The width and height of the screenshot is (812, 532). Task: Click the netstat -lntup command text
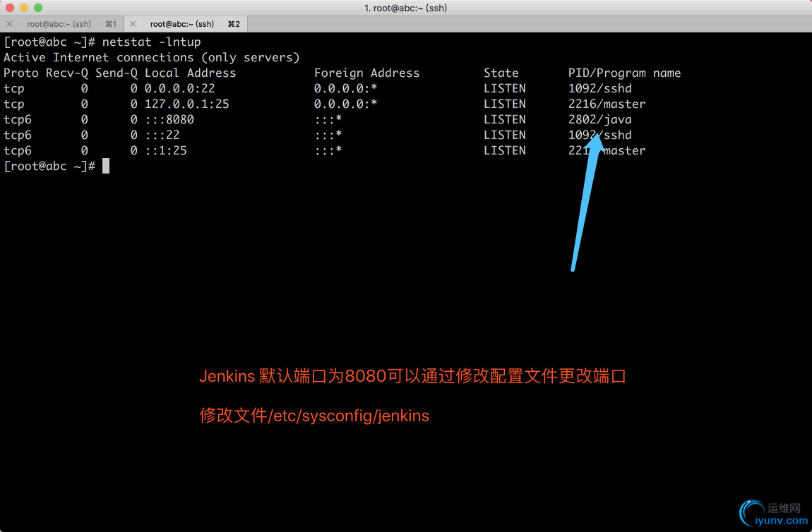[151, 42]
